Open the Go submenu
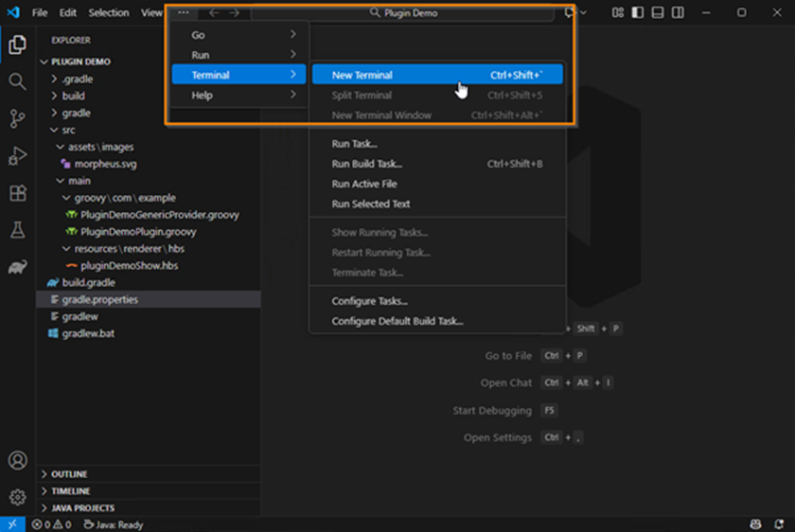 click(x=238, y=34)
